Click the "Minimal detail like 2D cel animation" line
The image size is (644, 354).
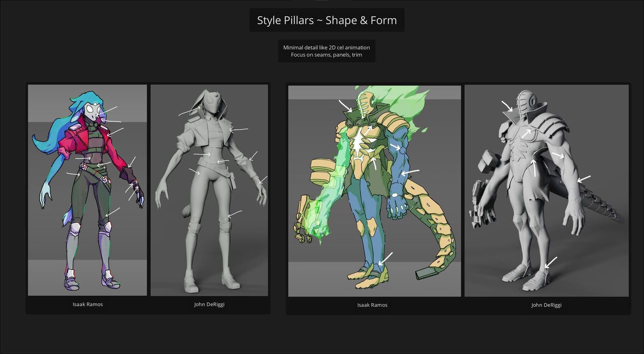pos(327,47)
